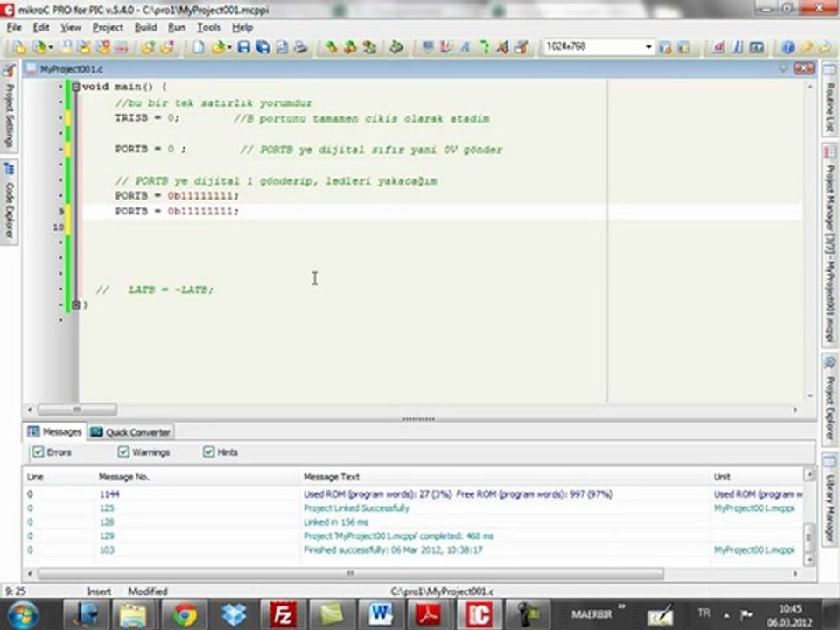Click the Save All icon
The width and height of the screenshot is (840, 630).
tap(262, 47)
